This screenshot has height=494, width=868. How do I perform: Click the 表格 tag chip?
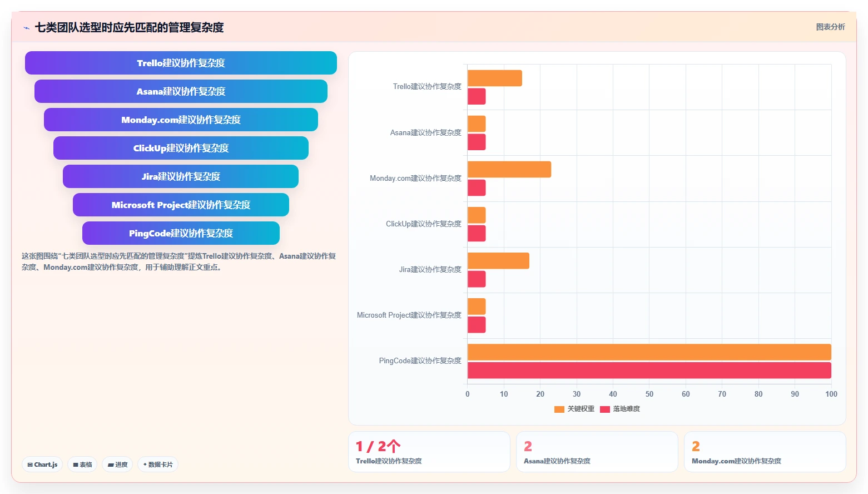click(x=83, y=465)
